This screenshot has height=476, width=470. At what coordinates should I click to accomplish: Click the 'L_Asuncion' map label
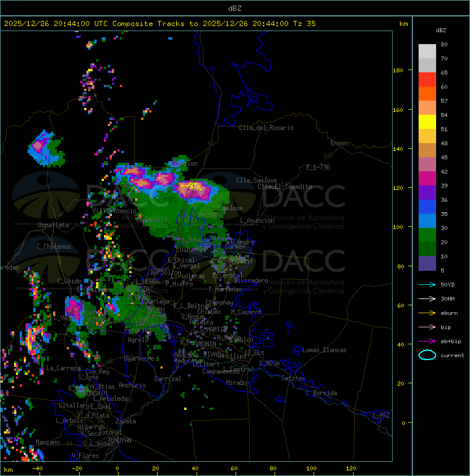257,220
